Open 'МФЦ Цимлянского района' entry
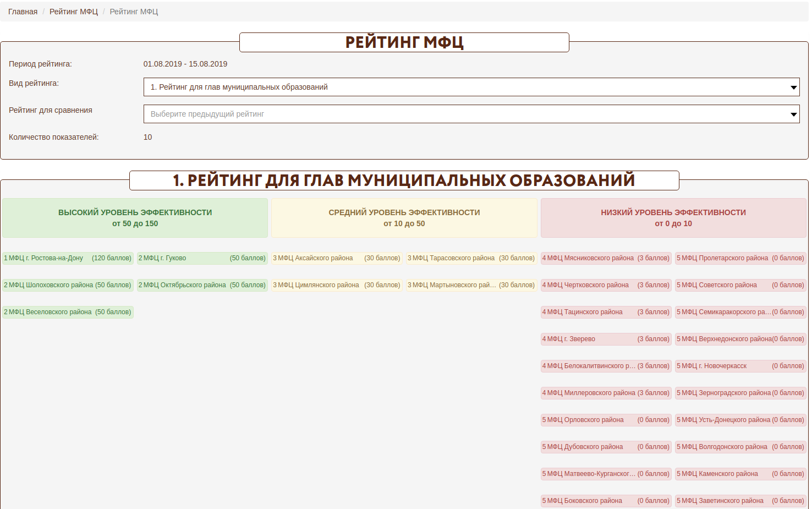Viewport: 812px width, 509px height. click(336, 285)
